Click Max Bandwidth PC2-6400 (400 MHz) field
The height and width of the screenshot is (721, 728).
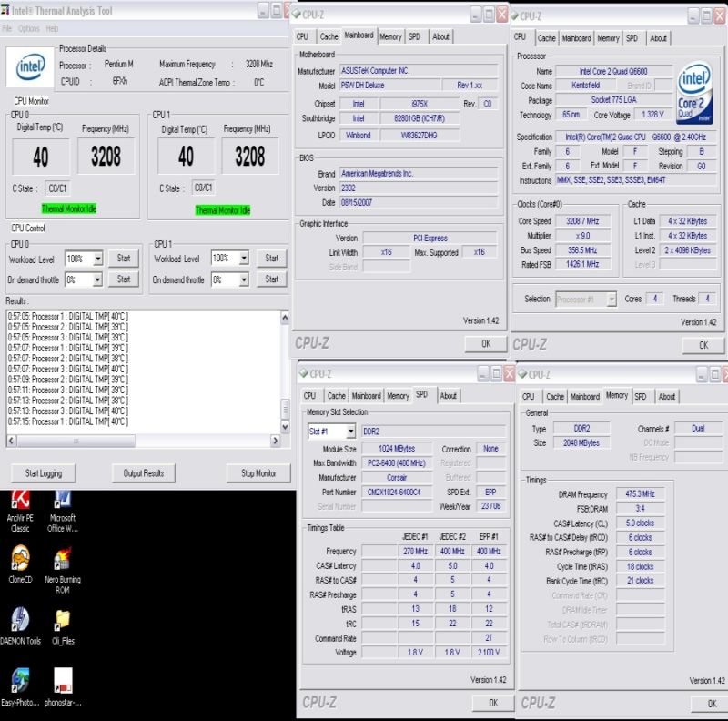397,463
